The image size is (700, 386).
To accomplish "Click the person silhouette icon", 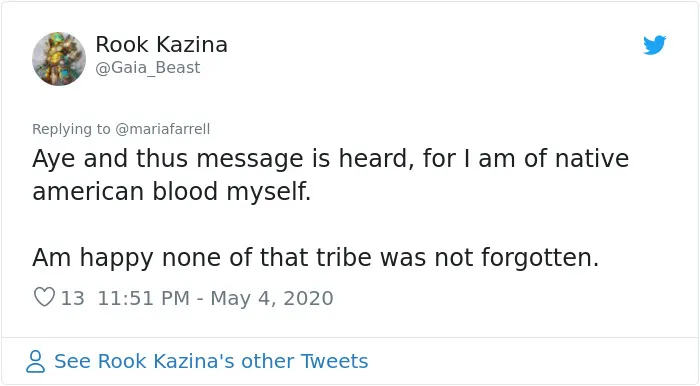I will [35, 361].
